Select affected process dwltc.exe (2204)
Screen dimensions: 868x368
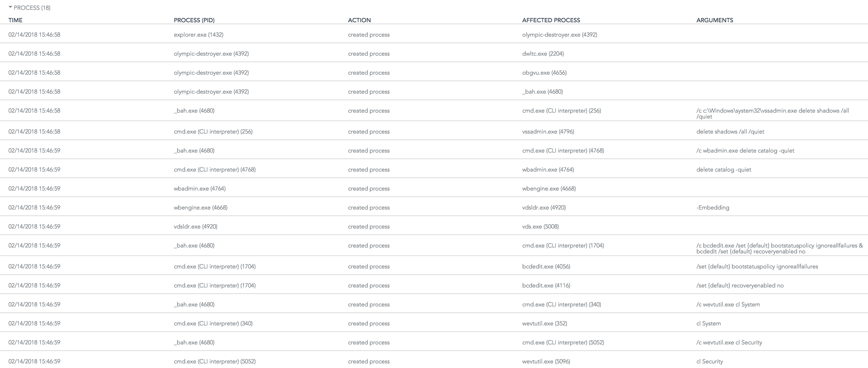coord(543,54)
